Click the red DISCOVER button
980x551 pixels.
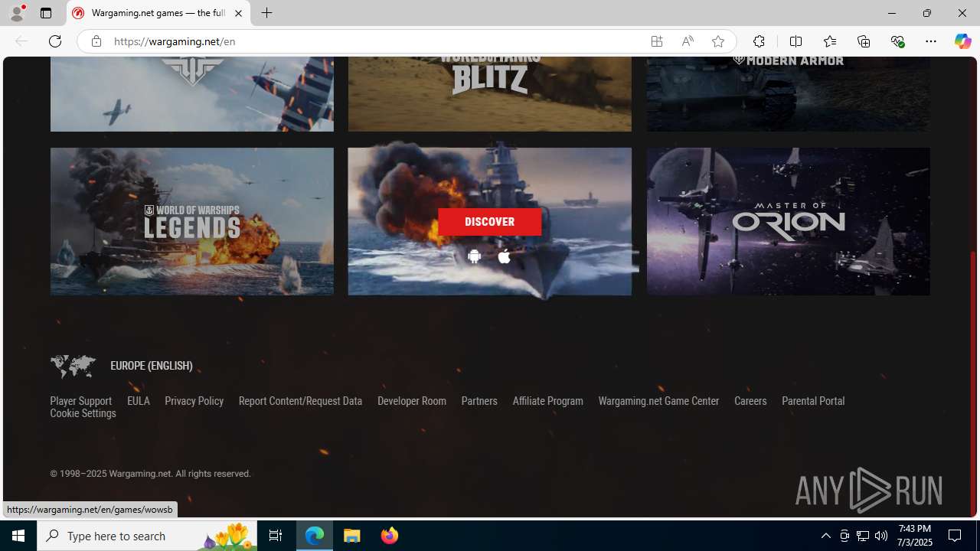[x=489, y=222]
